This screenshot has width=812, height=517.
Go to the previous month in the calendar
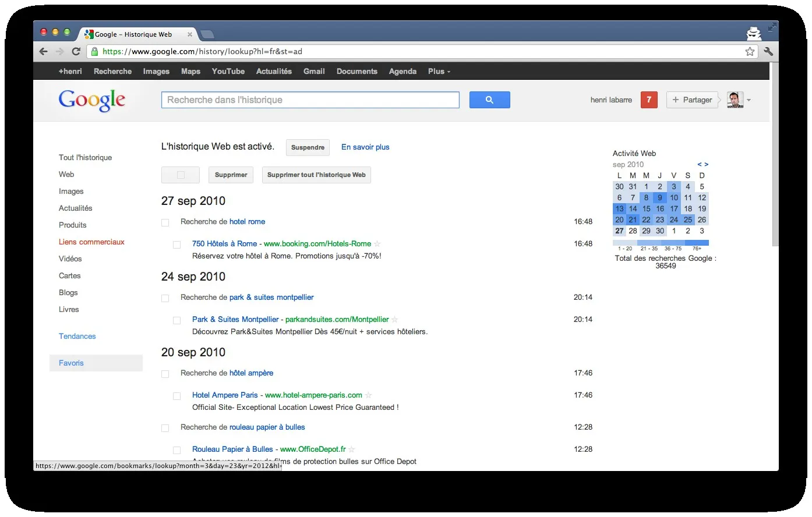coord(700,165)
